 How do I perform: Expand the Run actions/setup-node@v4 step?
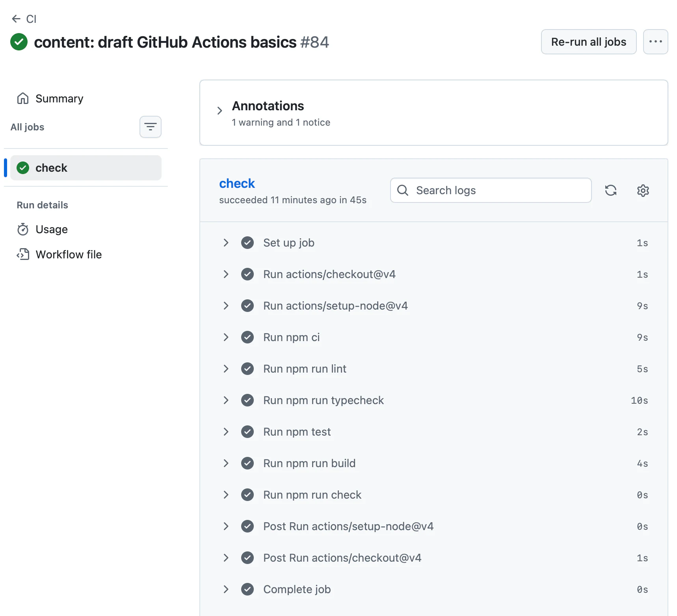pos(433,306)
